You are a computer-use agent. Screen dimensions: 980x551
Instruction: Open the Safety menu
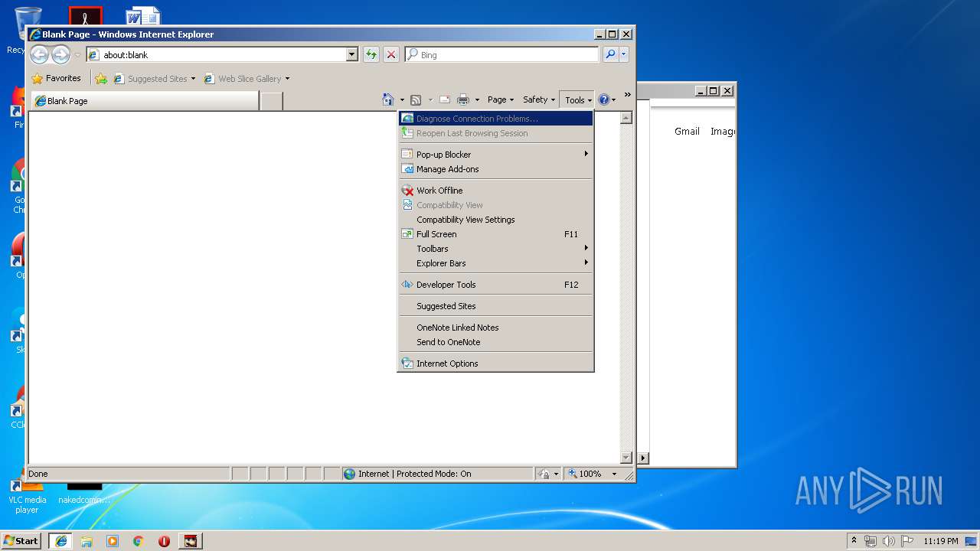pyautogui.click(x=539, y=99)
